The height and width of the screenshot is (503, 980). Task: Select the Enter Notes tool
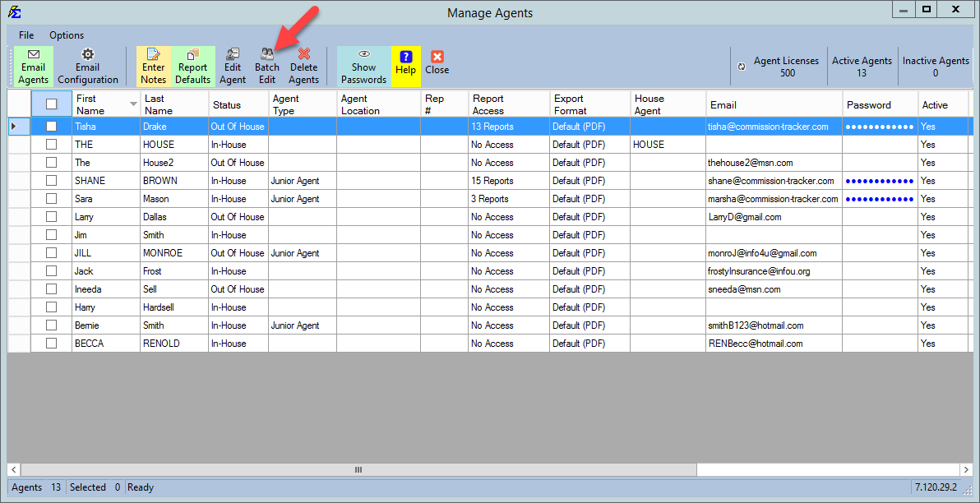(153, 66)
